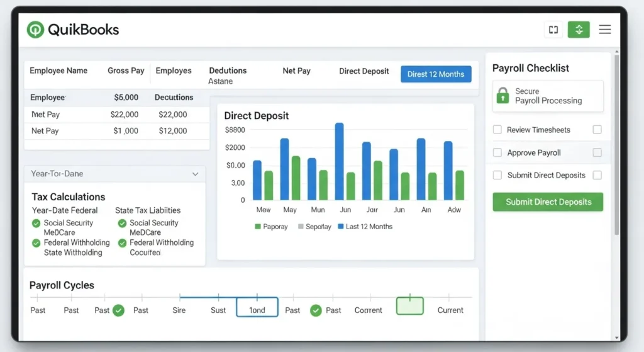This screenshot has height=352, width=644.
Task: Click the fullscreen bracket icon in header
Action: pyautogui.click(x=553, y=30)
